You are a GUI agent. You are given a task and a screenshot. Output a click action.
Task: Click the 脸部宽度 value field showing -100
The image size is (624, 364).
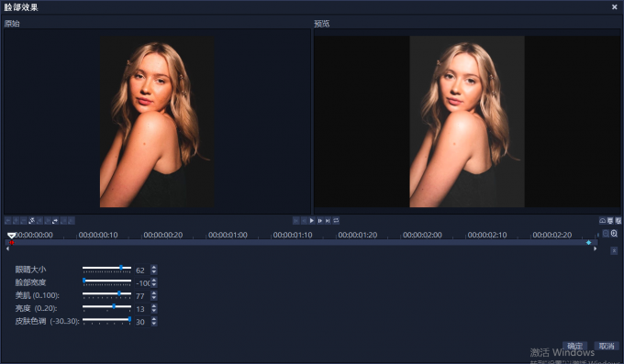click(x=142, y=282)
